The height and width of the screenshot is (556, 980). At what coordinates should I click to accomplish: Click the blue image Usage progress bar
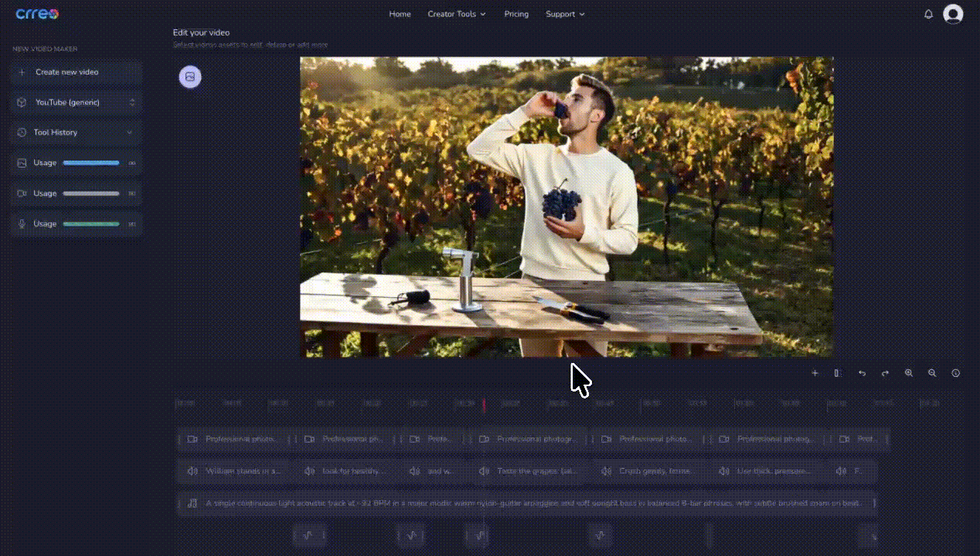[x=91, y=163]
